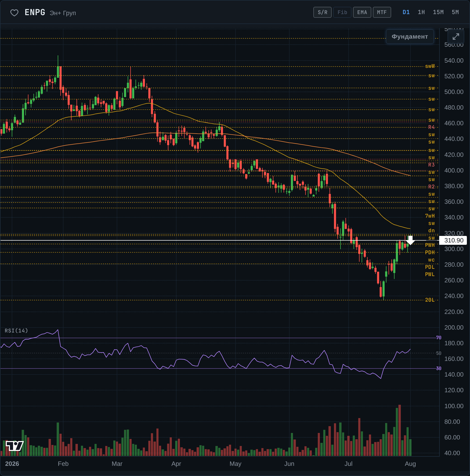This screenshot has width=470, height=476.
Task: Click the 200.00 price axis label
Action: [x=454, y=328]
